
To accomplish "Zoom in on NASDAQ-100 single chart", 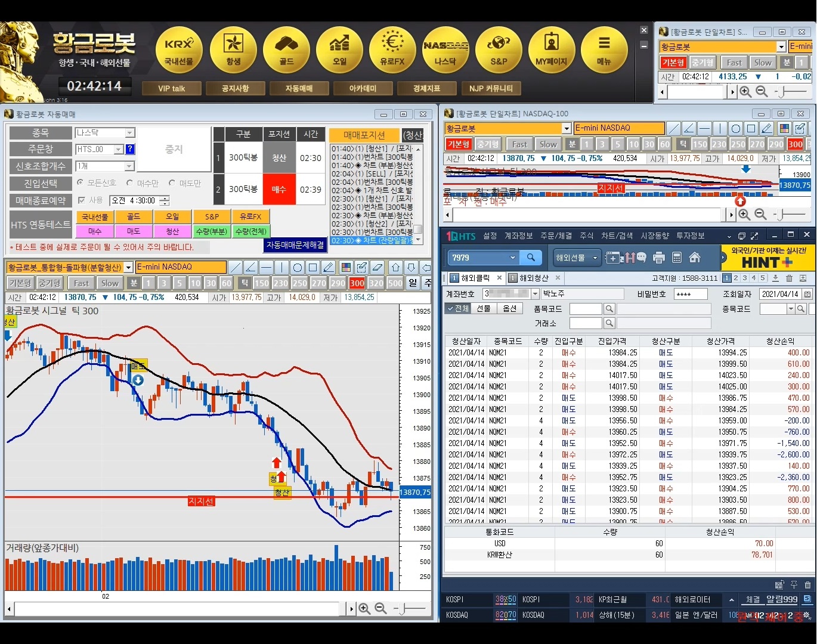I will click(744, 214).
